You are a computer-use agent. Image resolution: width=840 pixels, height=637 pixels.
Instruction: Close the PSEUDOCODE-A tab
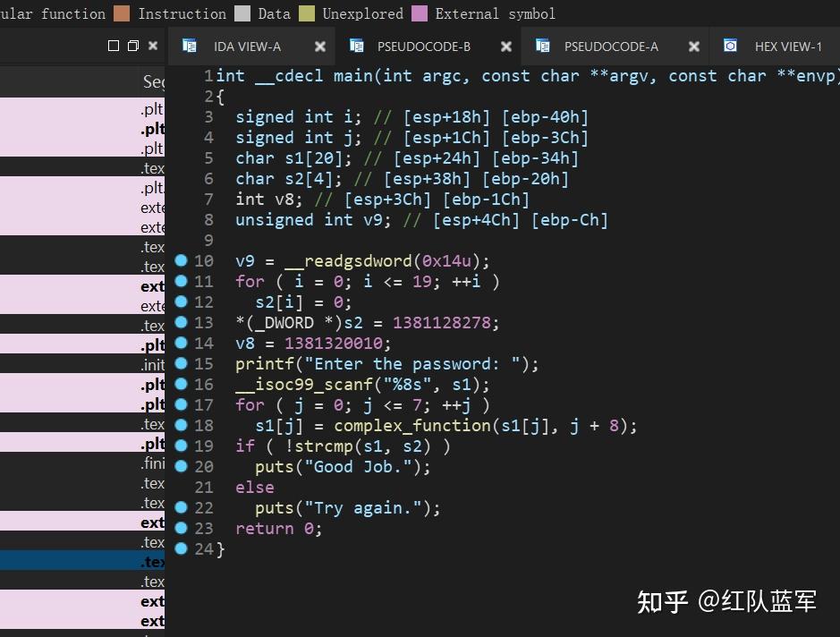point(694,47)
